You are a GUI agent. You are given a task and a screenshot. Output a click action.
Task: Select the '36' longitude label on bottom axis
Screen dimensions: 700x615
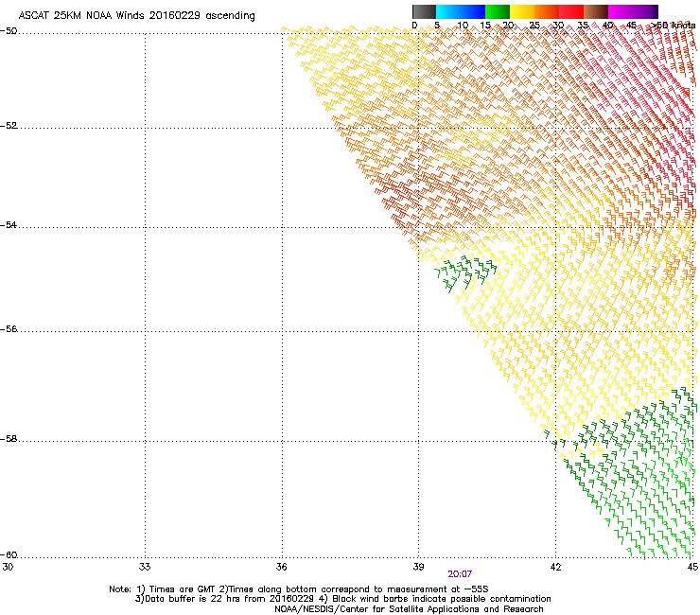point(281,567)
